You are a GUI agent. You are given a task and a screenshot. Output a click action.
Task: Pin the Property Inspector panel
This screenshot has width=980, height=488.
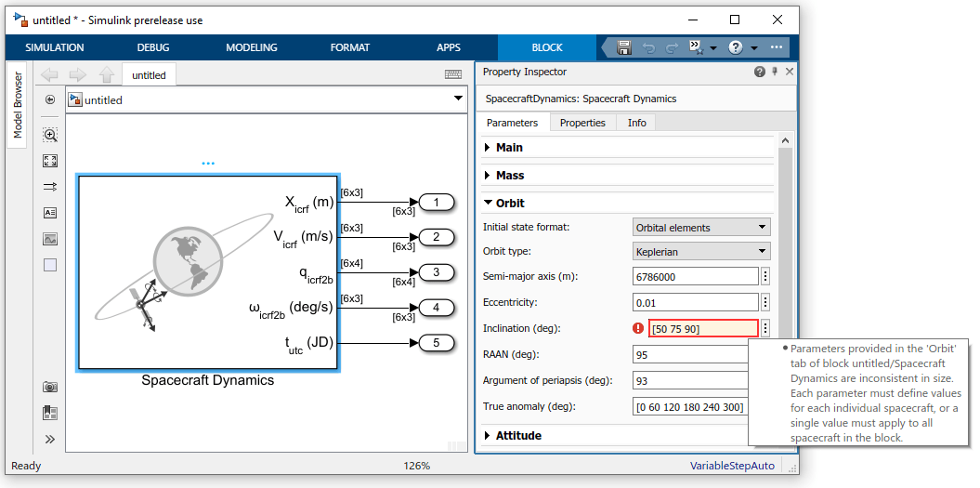click(x=775, y=72)
